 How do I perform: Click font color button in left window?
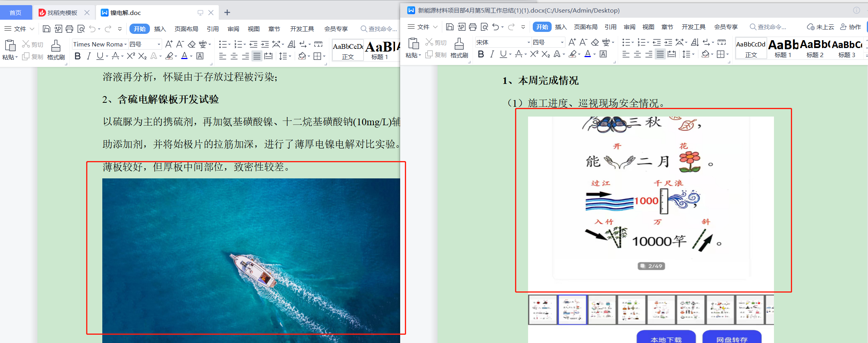184,56
